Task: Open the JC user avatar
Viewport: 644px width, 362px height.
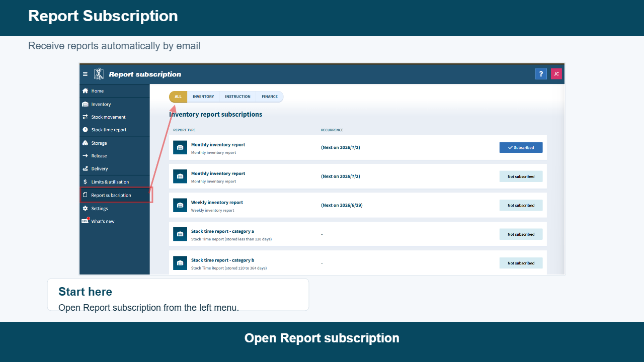Action: click(556, 74)
